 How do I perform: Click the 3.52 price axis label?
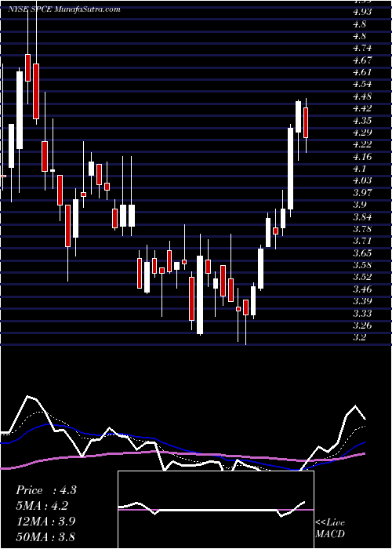point(362,278)
